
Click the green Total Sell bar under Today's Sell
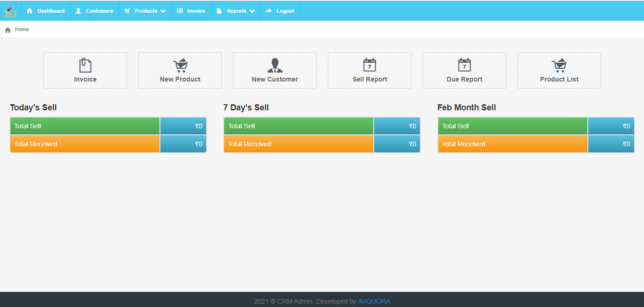tap(85, 126)
